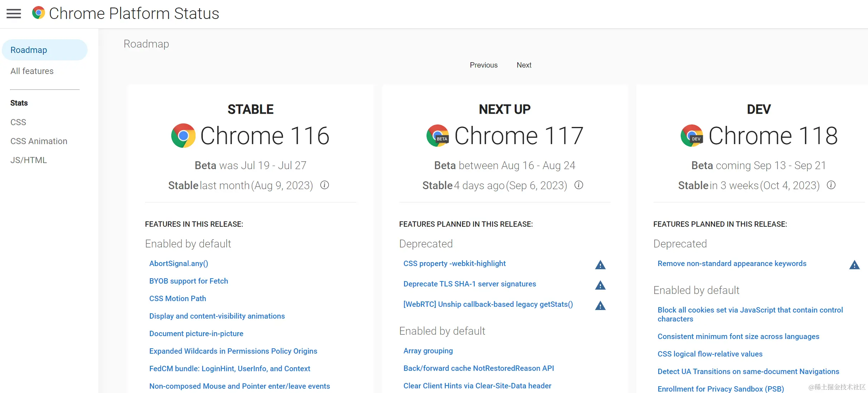Click the warning icon beside WebRTC getStats deprecation
Screen dimensions: 868x393
click(x=600, y=306)
